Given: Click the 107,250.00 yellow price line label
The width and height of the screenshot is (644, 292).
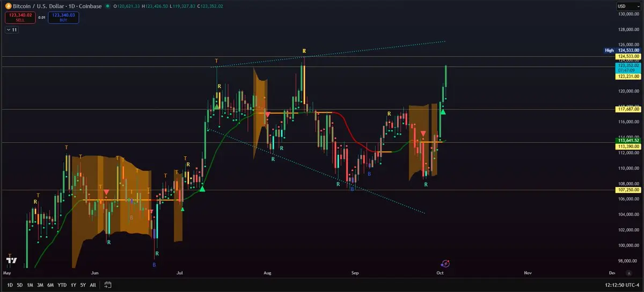Looking at the screenshot, I should (628, 190).
